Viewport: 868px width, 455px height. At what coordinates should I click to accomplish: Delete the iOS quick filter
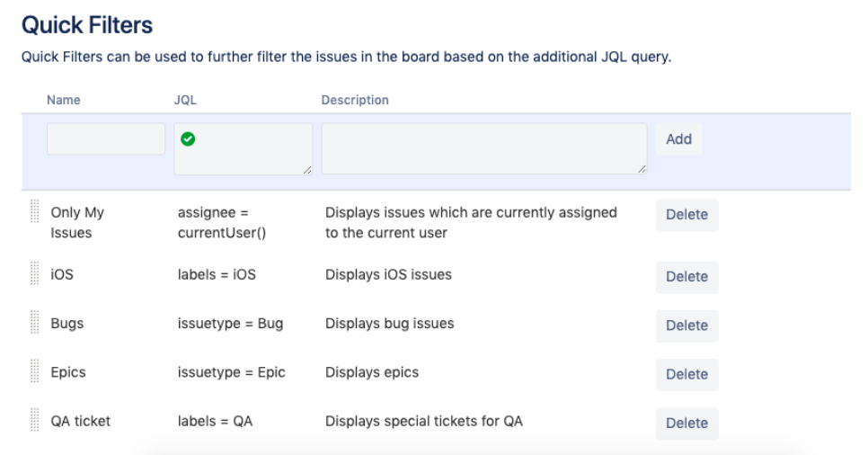[x=686, y=277]
